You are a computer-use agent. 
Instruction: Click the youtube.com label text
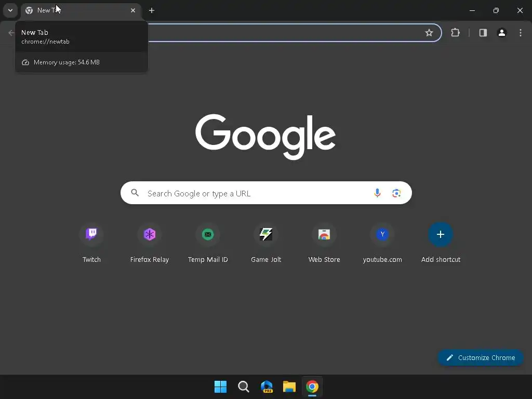click(x=382, y=260)
